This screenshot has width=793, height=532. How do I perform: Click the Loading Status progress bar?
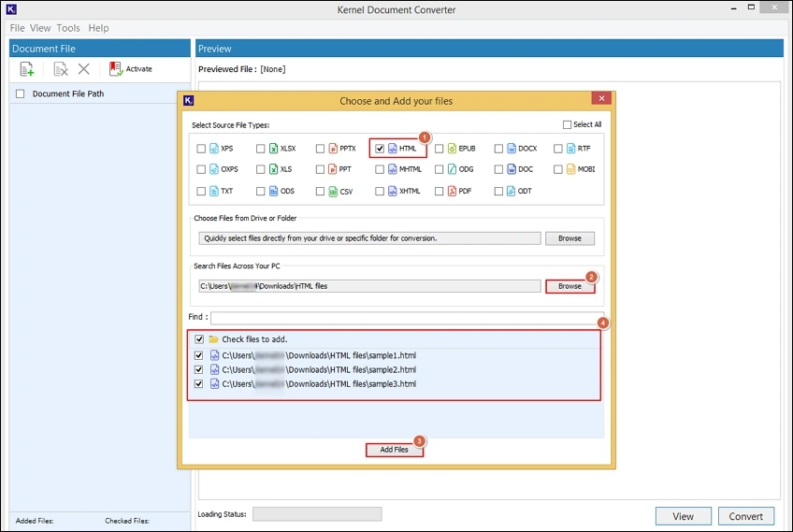[x=318, y=514]
